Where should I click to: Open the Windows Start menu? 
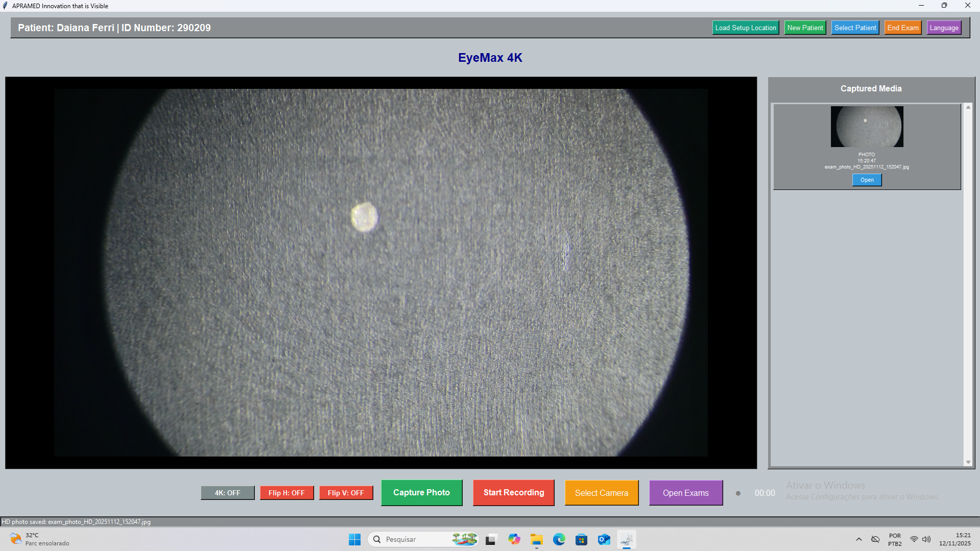click(x=354, y=539)
